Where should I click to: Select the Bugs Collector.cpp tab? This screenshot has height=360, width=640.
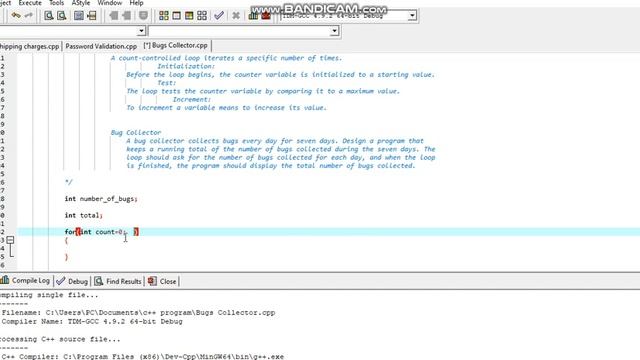tap(176, 45)
